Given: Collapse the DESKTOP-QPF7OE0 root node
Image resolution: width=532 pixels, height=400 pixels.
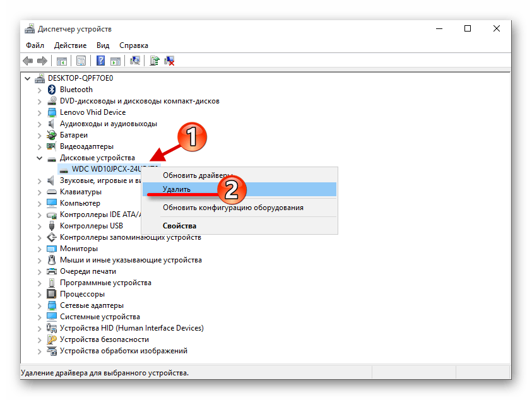Looking at the screenshot, I should pyautogui.click(x=28, y=78).
